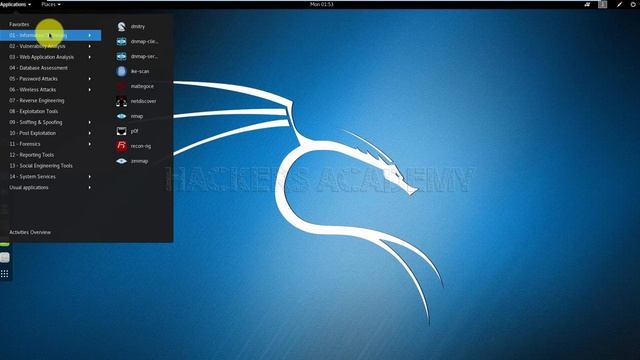This screenshot has height=360, width=640.
Task: Click the screen recording indicator in top bar
Action: (x=587, y=4)
